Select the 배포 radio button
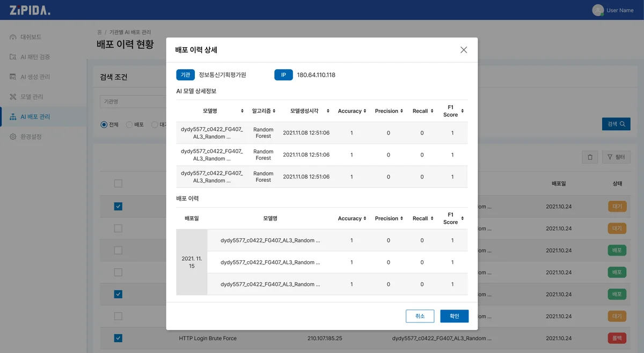The height and width of the screenshot is (353, 644). (129, 124)
